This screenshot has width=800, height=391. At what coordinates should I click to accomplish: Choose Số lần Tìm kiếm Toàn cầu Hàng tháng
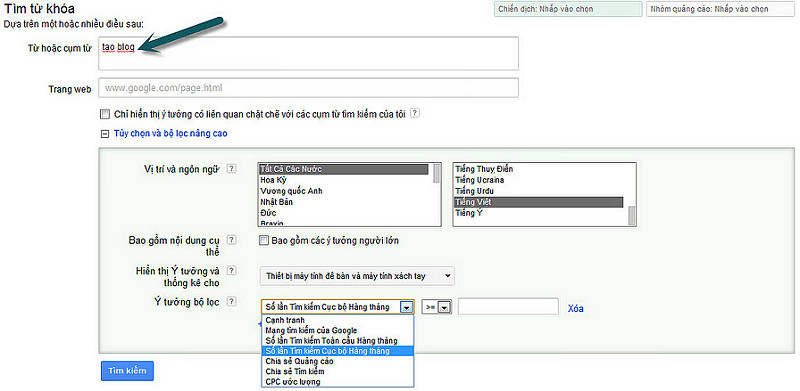(337, 340)
